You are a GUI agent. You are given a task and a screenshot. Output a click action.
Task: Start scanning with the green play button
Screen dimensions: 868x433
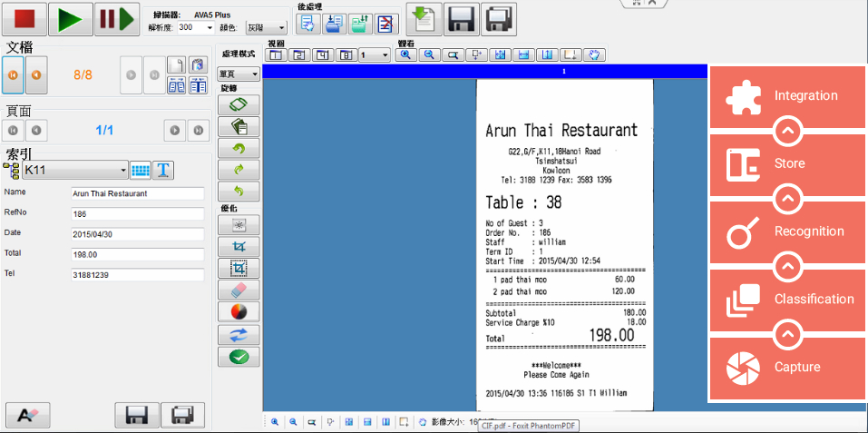71,19
